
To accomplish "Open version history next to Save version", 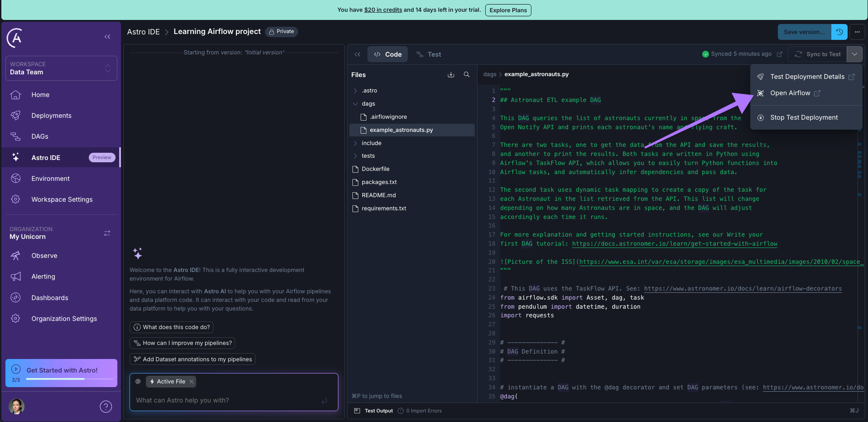I will (x=839, y=32).
